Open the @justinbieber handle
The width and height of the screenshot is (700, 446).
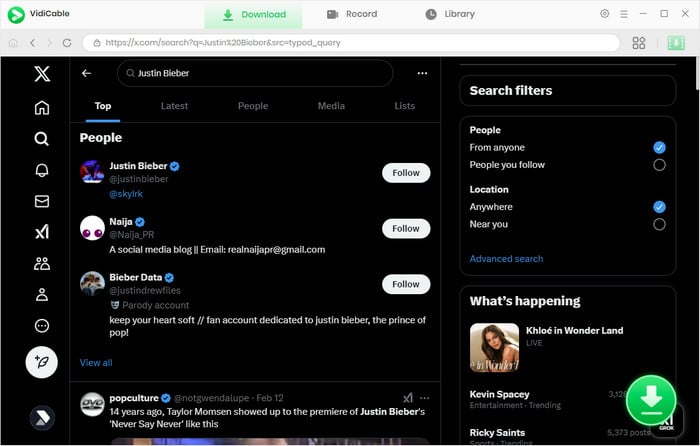(139, 179)
